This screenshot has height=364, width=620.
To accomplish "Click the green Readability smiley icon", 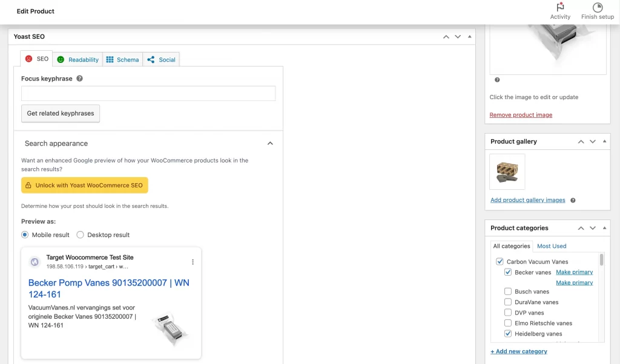I will (61, 60).
